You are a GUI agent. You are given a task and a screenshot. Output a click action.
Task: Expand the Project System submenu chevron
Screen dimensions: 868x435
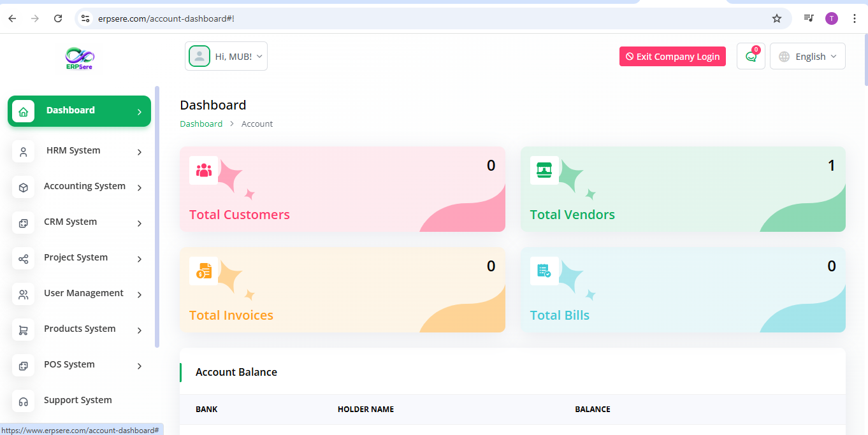click(139, 259)
